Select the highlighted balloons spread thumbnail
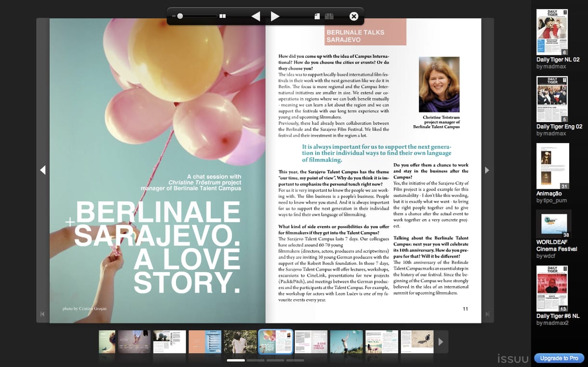 pos(276,342)
